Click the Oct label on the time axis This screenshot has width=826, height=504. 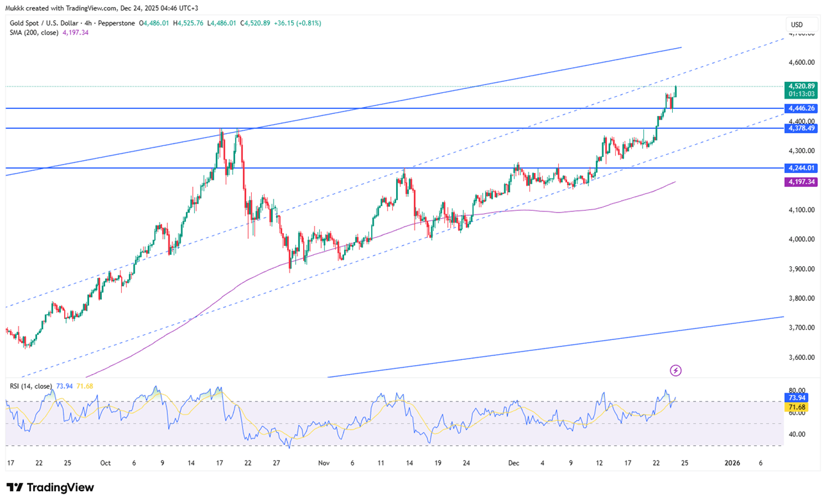106,463
